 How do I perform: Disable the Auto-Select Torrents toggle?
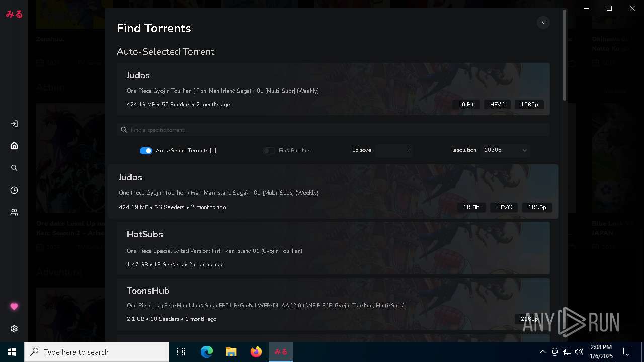click(x=146, y=151)
